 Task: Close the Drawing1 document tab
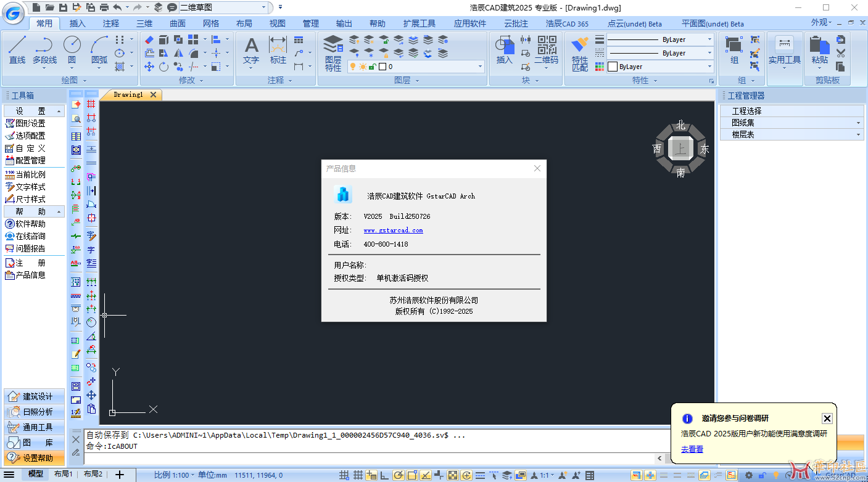[x=154, y=94]
